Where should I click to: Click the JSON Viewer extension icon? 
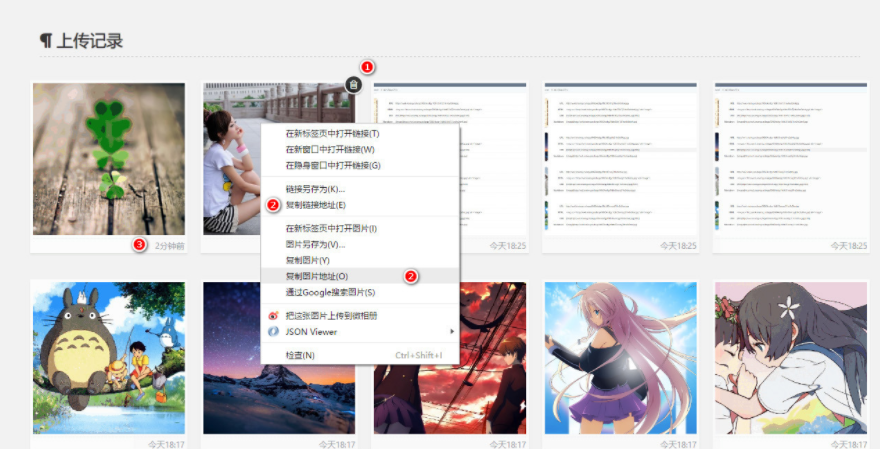[x=273, y=332]
